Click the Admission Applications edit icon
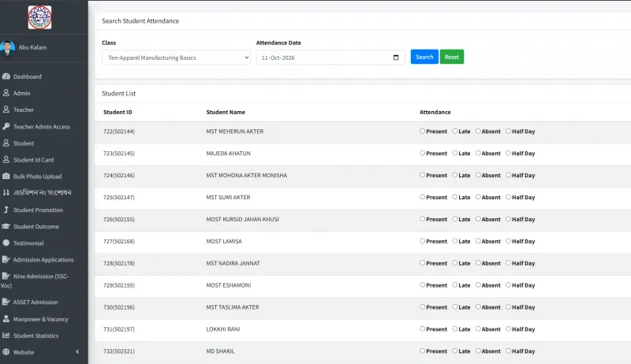This screenshot has width=631, height=364. pyautogui.click(x=6, y=259)
